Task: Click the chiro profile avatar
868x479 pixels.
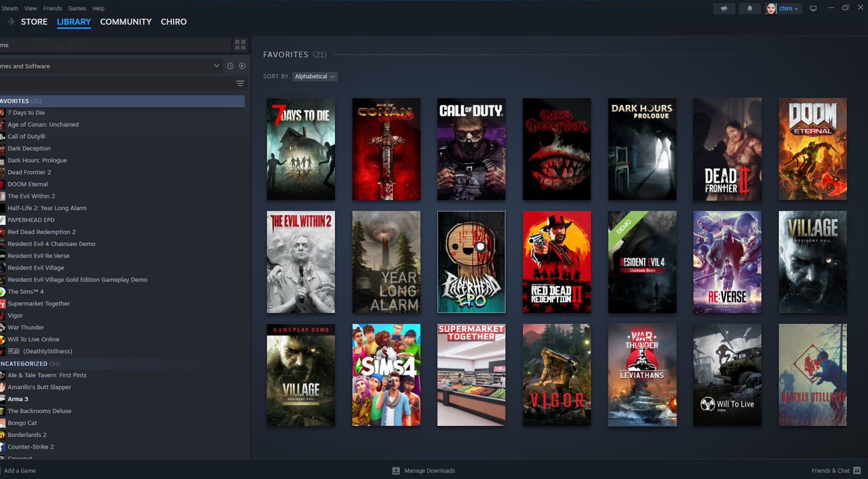Action: click(x=771, y=8)
